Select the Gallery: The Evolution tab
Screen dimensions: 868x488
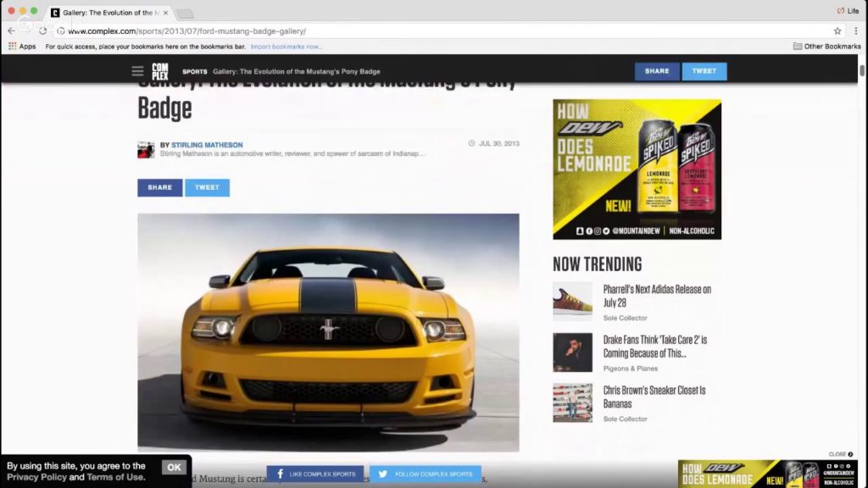[x=110, y=12]
